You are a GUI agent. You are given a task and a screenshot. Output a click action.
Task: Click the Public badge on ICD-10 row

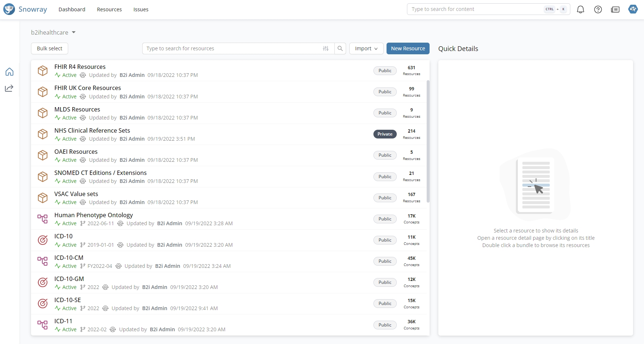[x=385, y=240]
